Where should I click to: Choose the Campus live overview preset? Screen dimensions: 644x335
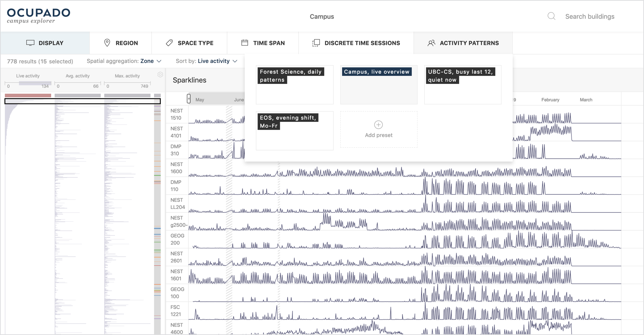pos(379,85)
